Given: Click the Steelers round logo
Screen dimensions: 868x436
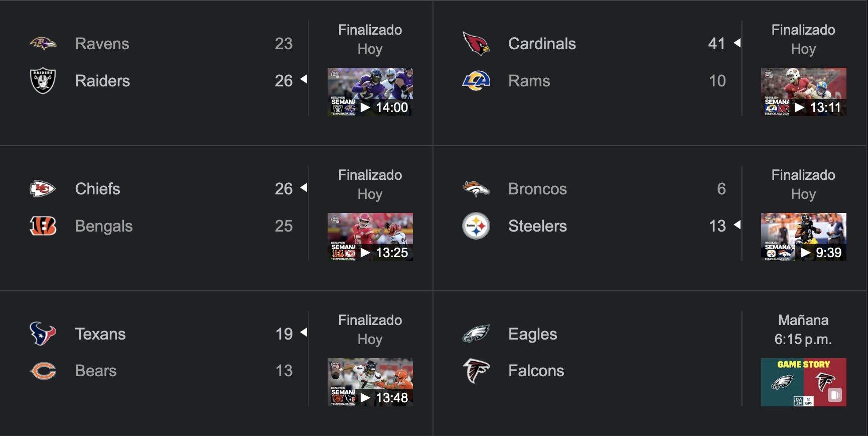Looking at the screenshot, I should pyautogui.click(x=476, y=226).
